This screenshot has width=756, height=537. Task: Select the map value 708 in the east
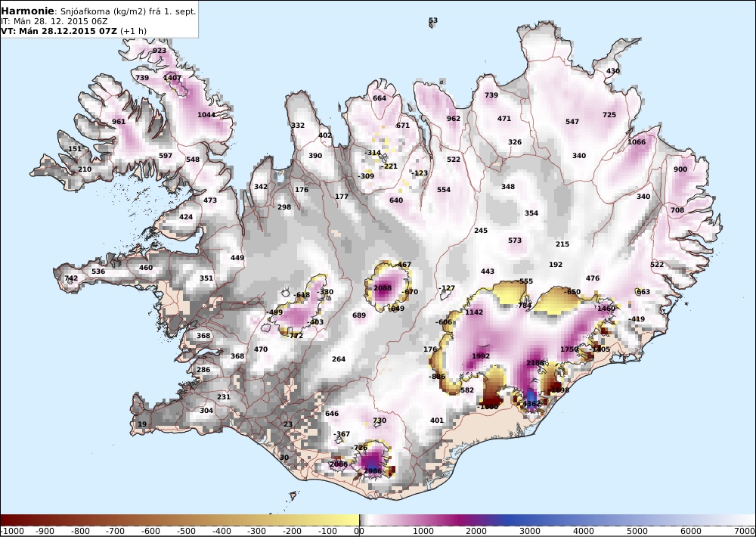point(677,210)
